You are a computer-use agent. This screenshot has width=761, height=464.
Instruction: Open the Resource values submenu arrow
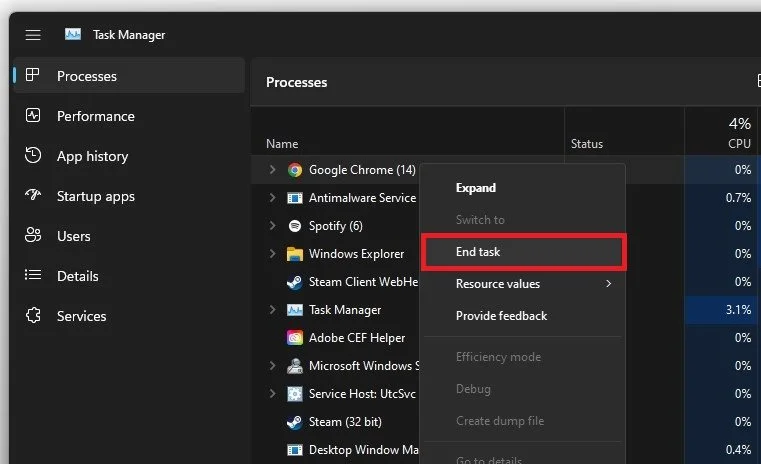pos(609,283)
